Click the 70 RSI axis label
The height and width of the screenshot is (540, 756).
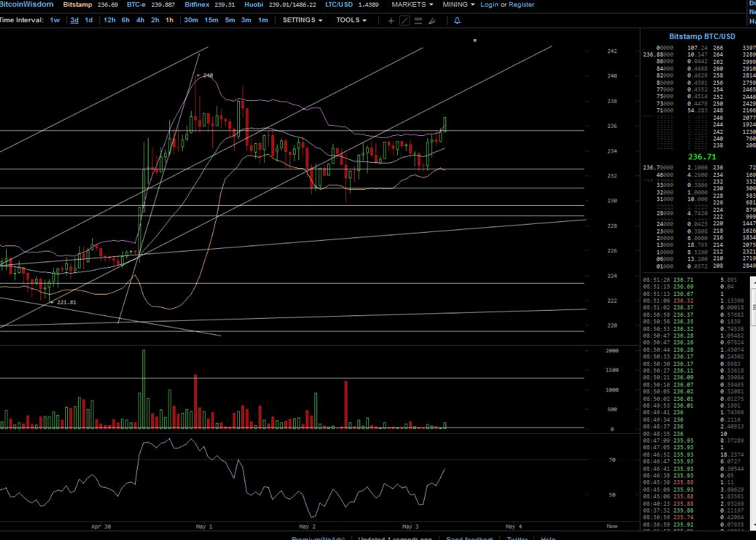click(612, 461)
